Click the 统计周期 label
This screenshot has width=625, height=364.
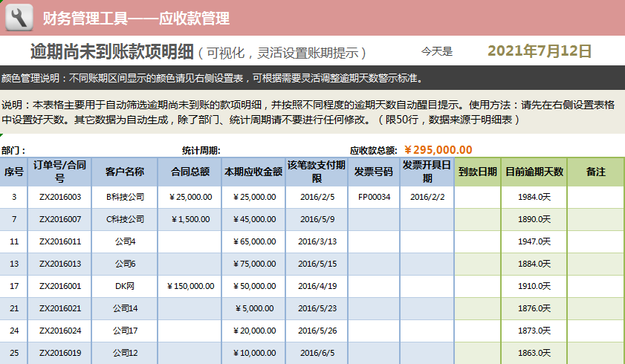point(201,151)
